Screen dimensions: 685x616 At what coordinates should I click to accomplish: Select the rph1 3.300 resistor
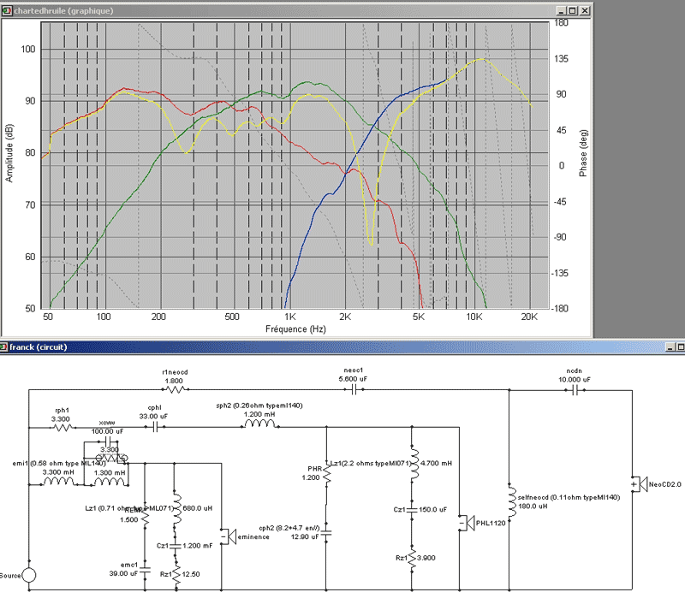pos(63,428)
